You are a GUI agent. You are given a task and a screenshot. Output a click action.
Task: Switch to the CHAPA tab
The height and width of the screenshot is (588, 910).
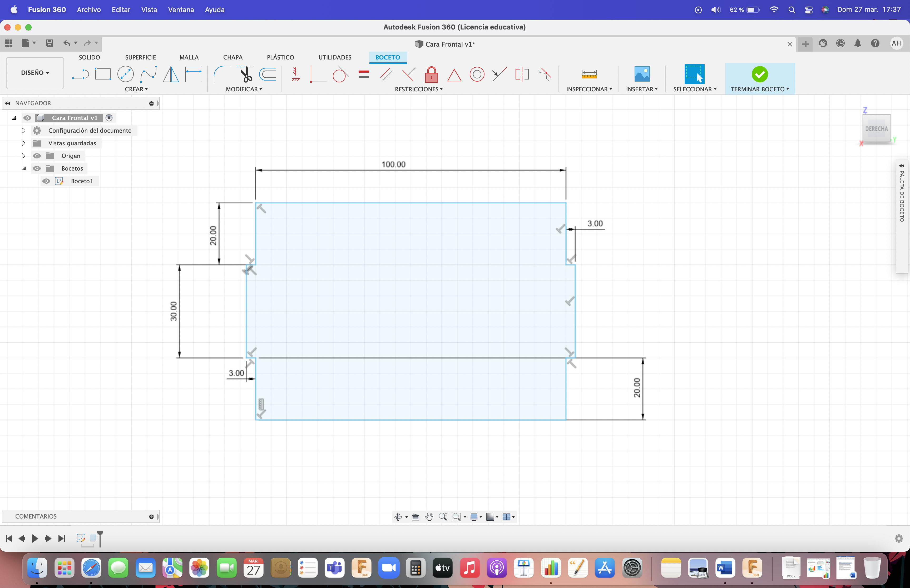tap(233, 57)
